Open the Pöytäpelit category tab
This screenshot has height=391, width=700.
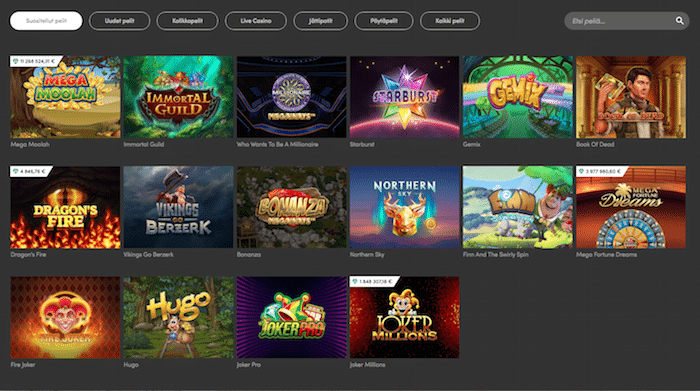pyautogui.click(x=384, y=21)
